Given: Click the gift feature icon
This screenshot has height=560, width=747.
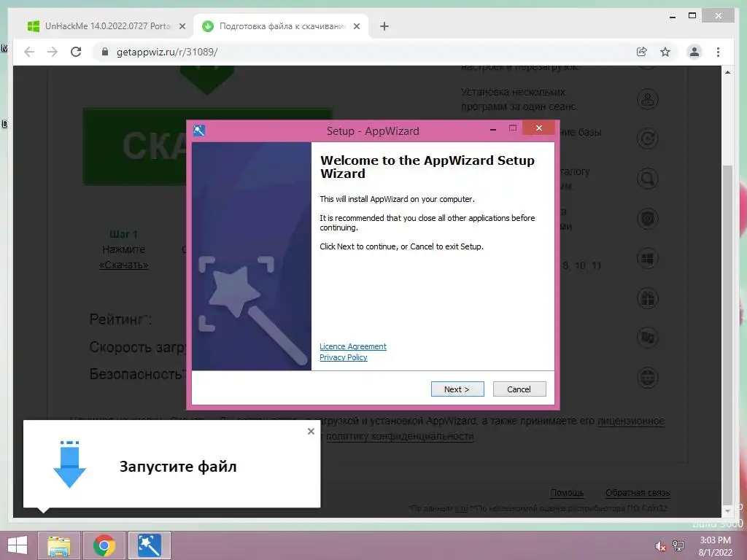Looking at the screenshot, I should (x=648, y=298).
